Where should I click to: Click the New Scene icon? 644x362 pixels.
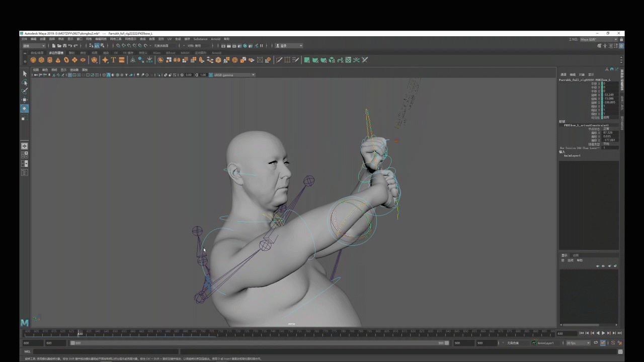point(53,46)
